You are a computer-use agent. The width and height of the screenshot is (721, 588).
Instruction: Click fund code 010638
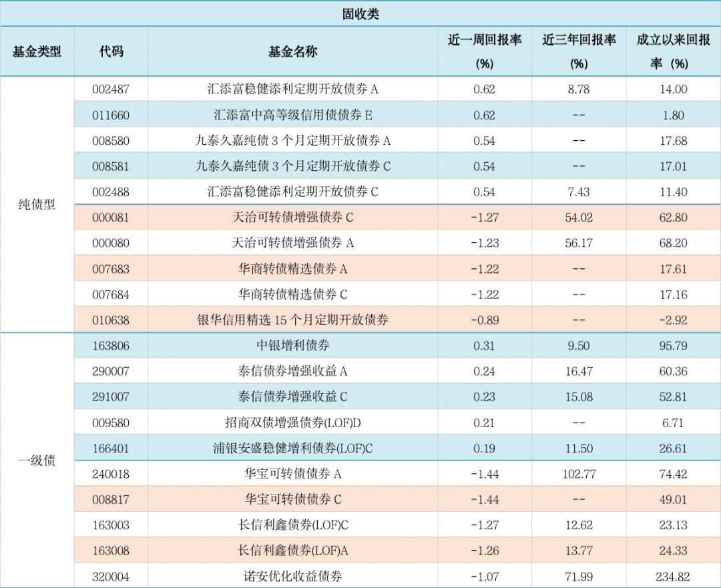[111, 320]
